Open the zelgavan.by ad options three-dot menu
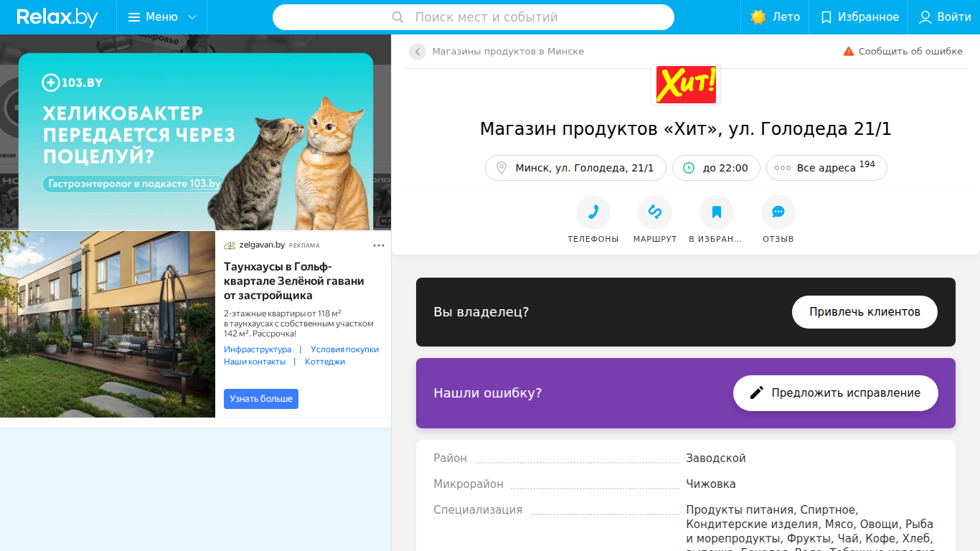 [379, 245]
